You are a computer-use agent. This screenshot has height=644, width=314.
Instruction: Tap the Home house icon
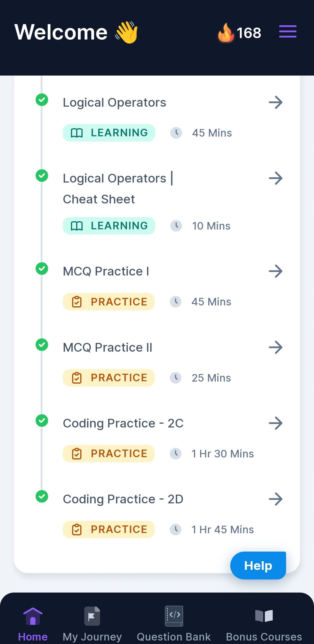(33, 616)
